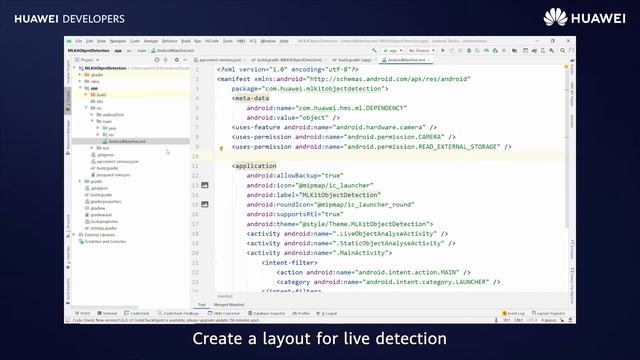Open the VCS menu
640x360 pixels.
[x=253, y=41]
